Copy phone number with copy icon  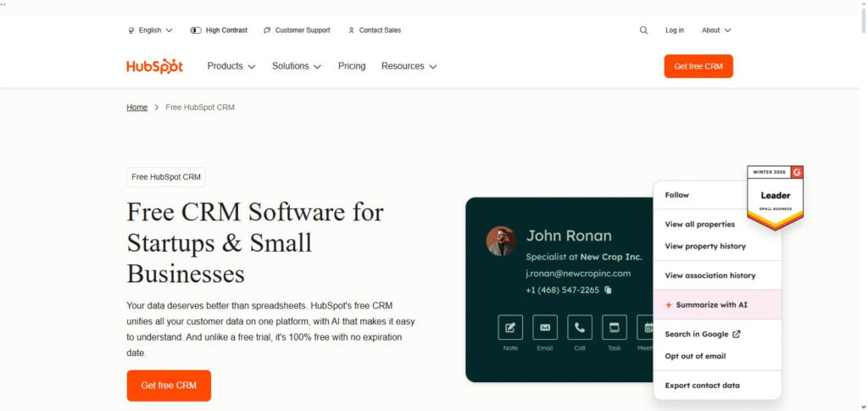[608, 290]
